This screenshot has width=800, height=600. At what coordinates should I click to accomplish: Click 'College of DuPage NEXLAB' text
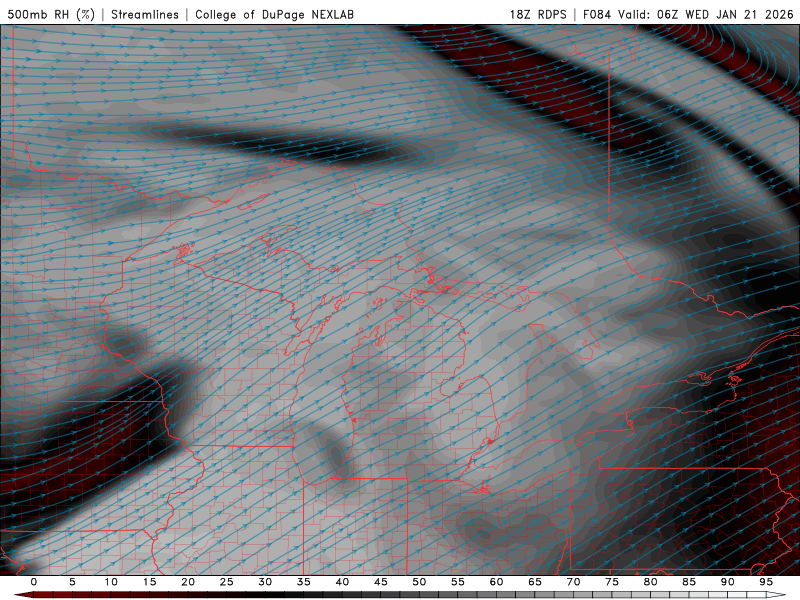click(274, 14)
